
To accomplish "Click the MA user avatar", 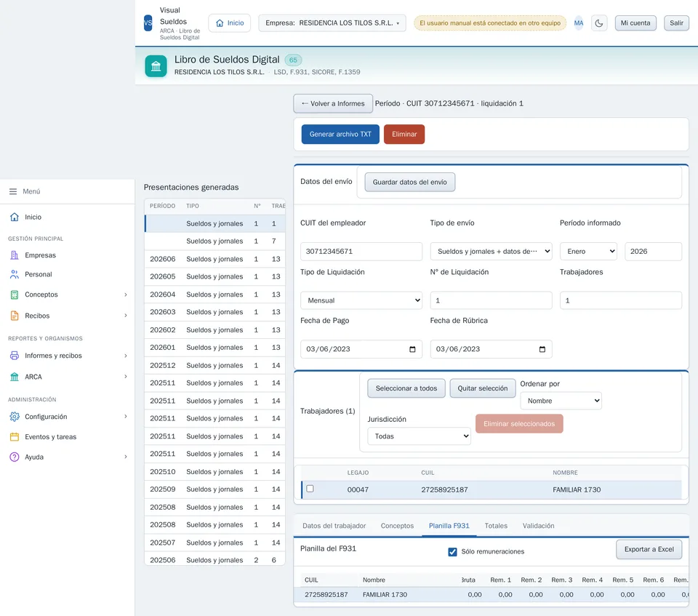I will point(578,23).
